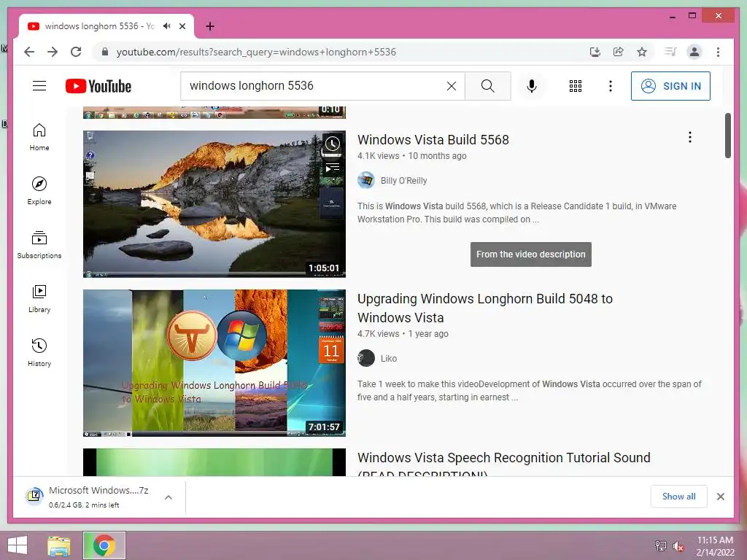
Task: Mute the tab audio speaker icon
Action: click(167, 26)
